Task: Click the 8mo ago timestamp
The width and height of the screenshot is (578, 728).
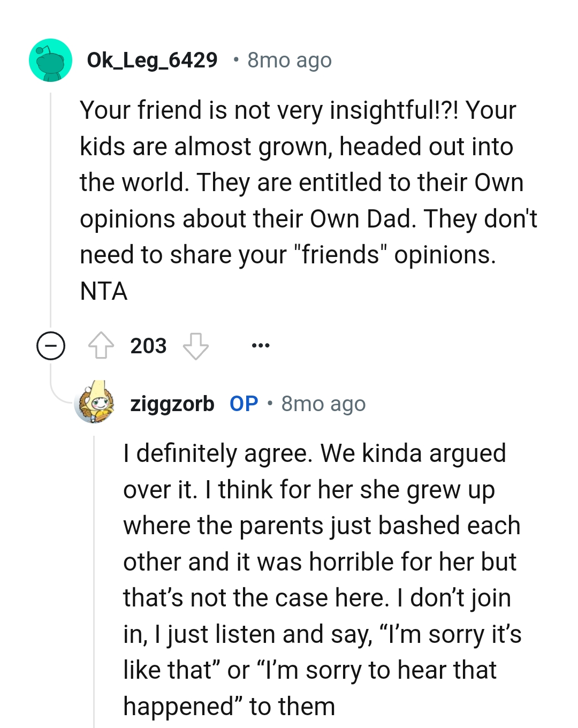Action: point(289,60)
